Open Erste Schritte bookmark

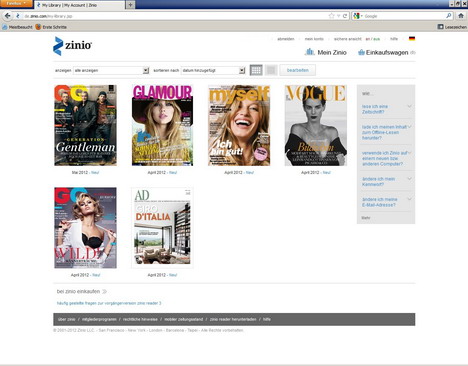(x=51, y=27)
